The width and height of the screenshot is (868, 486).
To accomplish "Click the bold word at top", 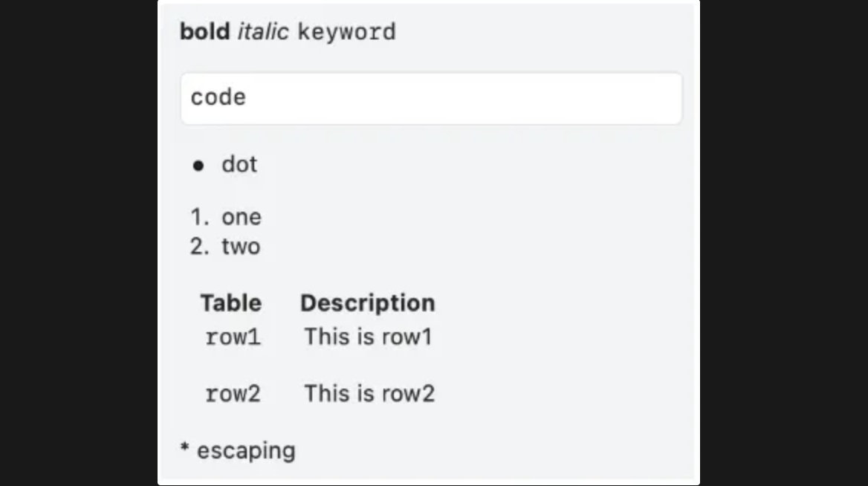I will 204,32.
